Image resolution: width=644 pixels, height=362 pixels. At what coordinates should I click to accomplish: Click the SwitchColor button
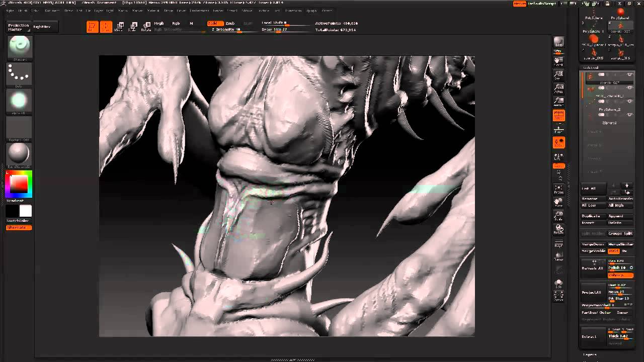(19, 221)
